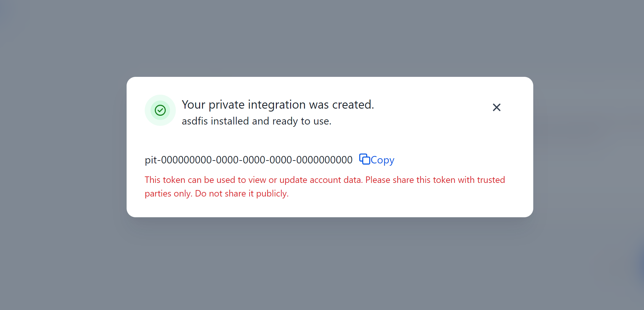Click the last token segment 0000000000
Viewport: 644px width, 310px height.
coord(324,160)
